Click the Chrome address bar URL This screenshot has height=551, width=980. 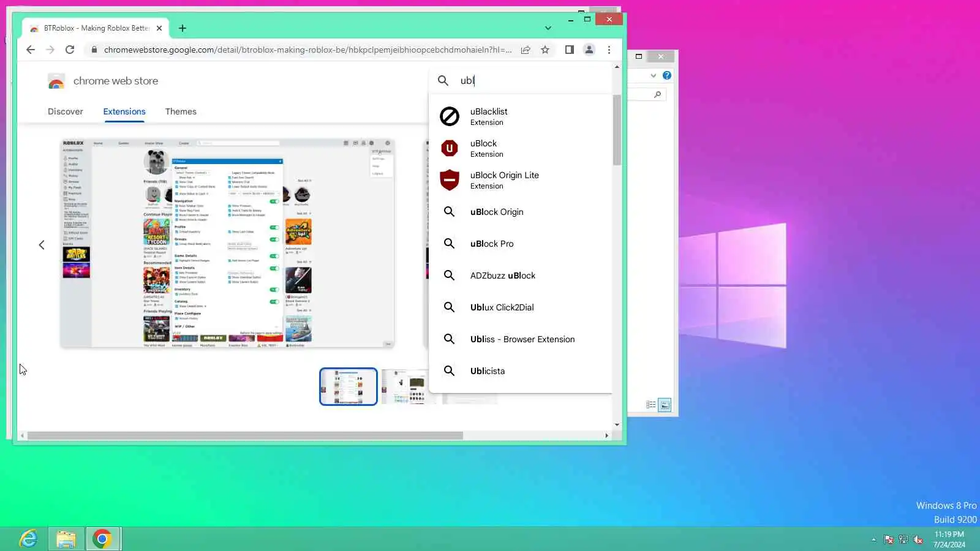[307, 50]
